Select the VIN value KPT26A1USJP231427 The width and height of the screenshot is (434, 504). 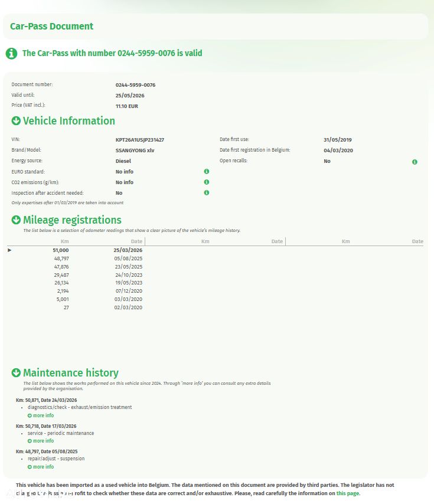(x=140, y=140)
